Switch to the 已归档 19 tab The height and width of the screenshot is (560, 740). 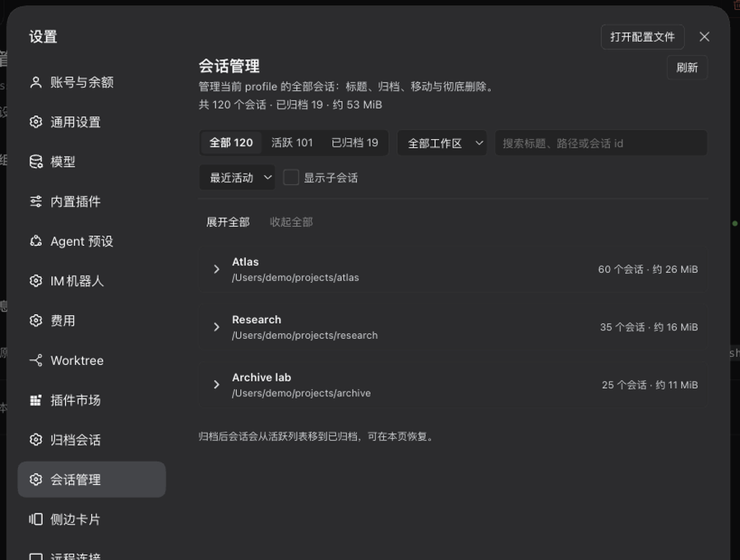point(355,142)
